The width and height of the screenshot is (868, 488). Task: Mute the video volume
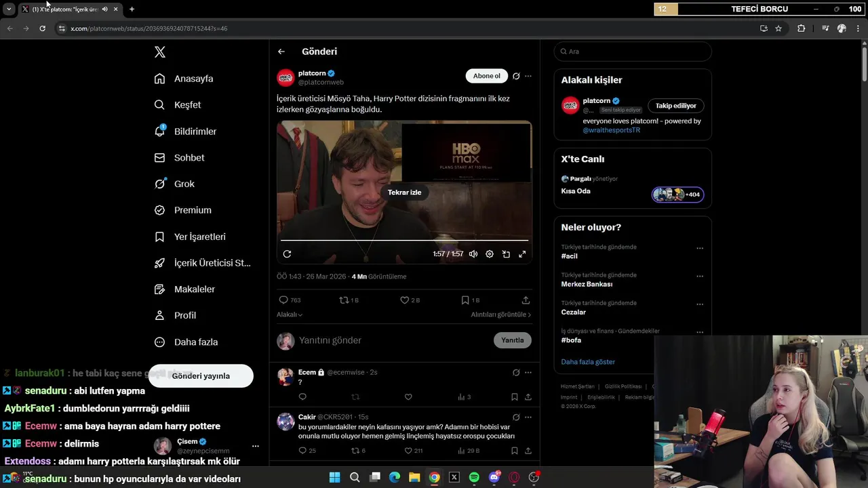coord(473,254)
